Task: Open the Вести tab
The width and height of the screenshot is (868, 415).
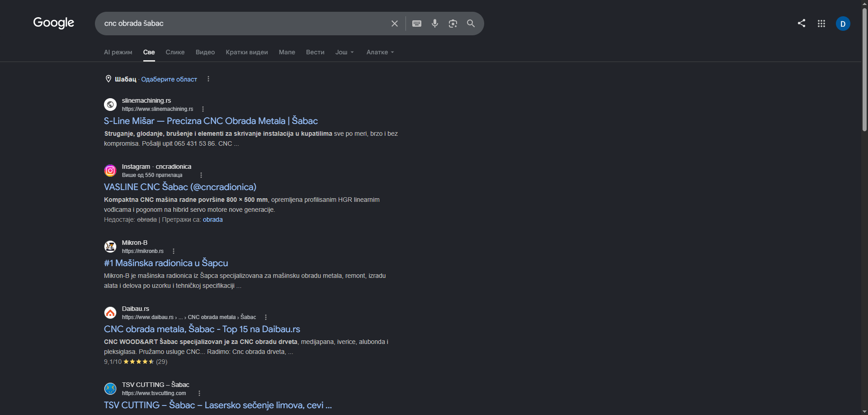Action: (x=315, y=52)
